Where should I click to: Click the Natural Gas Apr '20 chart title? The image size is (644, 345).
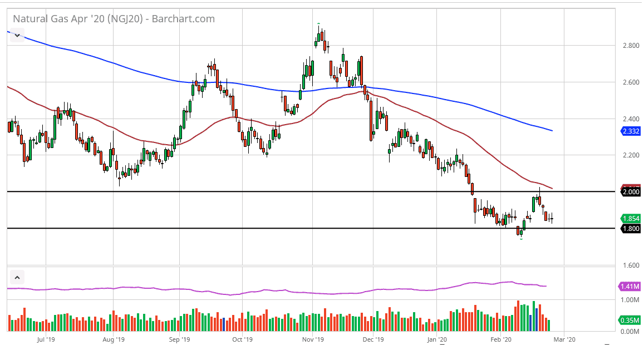pyautogui.click(x=114, y=19)
